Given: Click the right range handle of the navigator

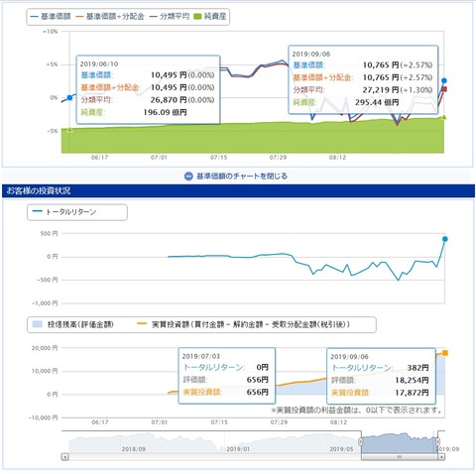Looking at the screenshot, I should coord(437,441).
